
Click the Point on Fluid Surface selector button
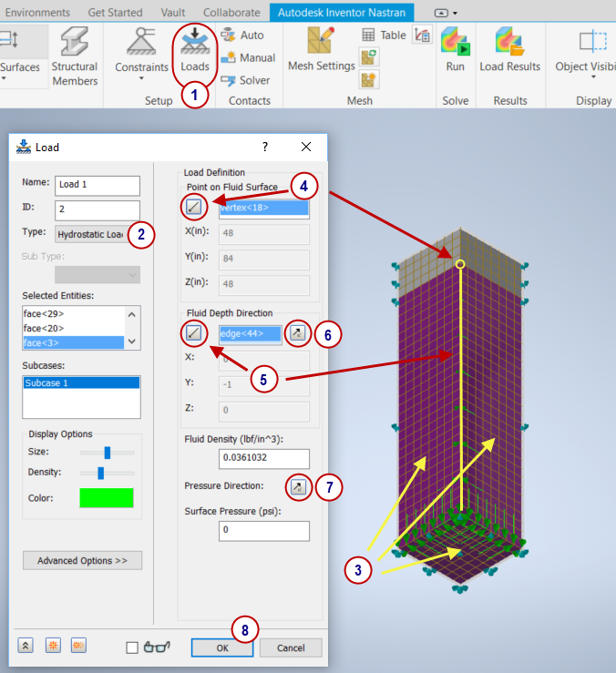pos(194,207)
